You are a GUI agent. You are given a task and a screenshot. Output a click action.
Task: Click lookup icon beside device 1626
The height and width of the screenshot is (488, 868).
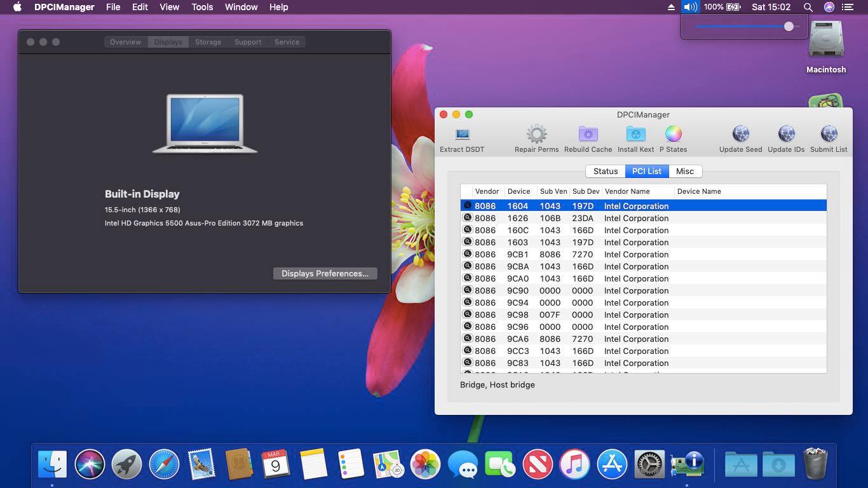[467, 218]
